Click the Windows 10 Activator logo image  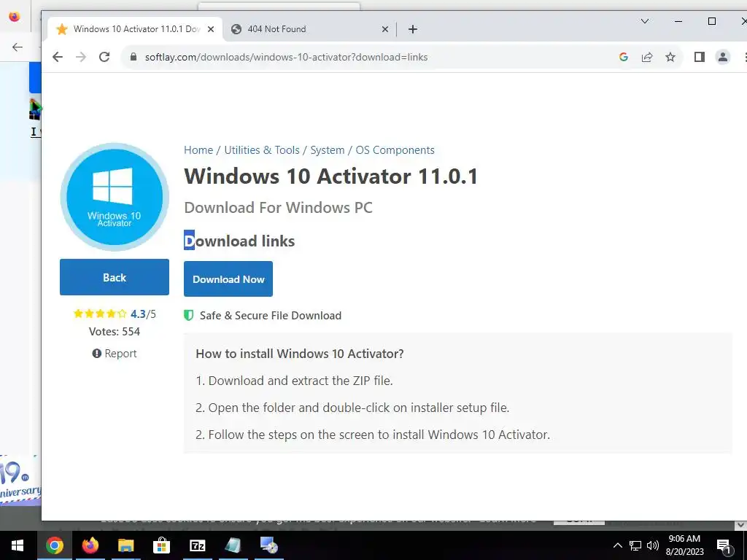[115, 197]
